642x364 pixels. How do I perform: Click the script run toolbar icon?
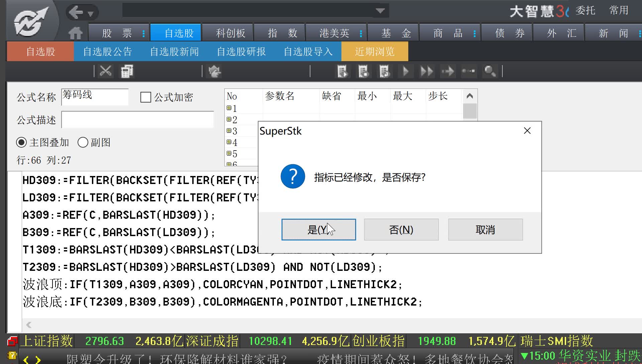(x=342, y=71)
